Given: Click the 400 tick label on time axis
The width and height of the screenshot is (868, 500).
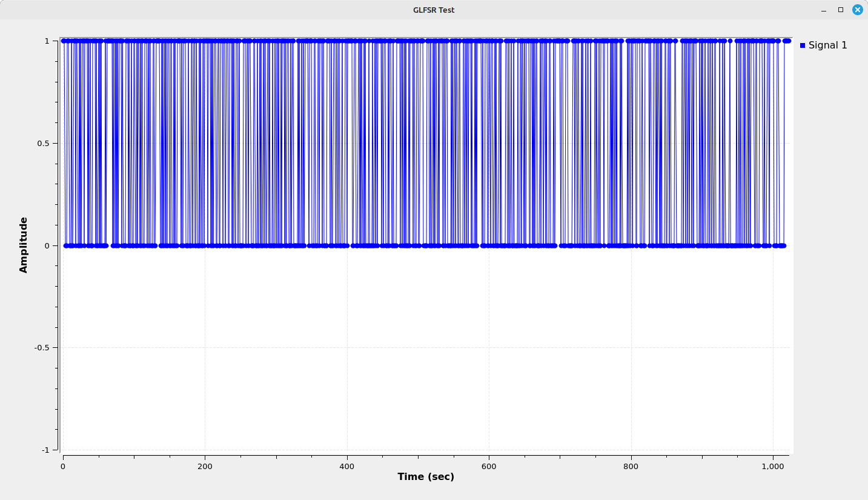Looking at the screenshot, I should 347,466.
